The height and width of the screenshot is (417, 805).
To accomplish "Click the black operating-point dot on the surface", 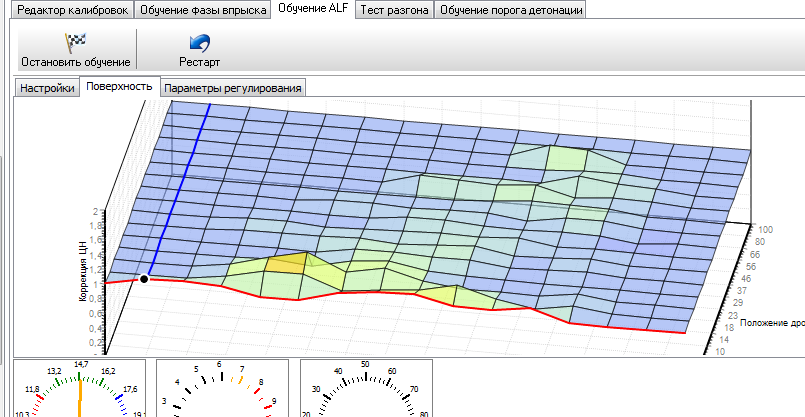I will click(x=145, y=279).
